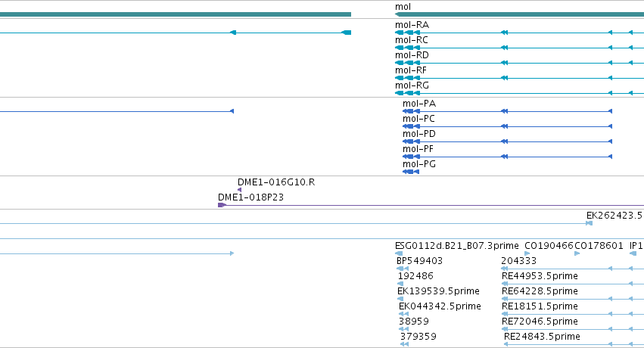Open the RE24843.5prime label
This screenshot has width=644, height=348.
coord(542,337)
